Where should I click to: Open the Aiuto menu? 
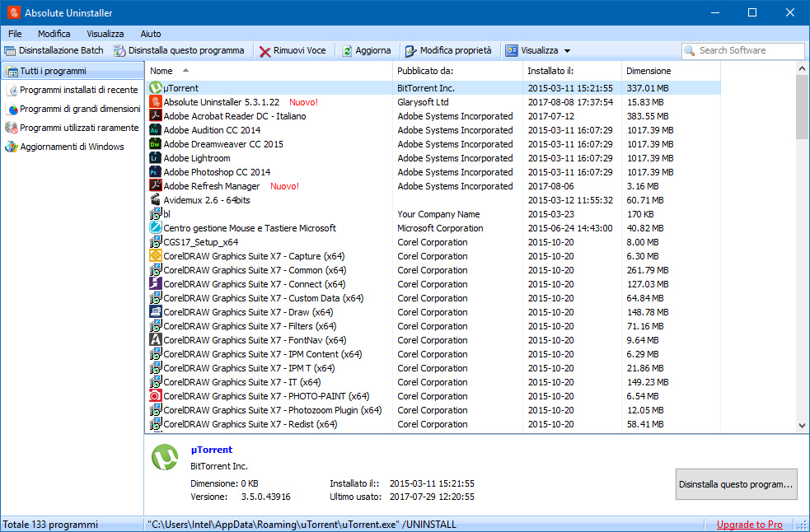click(151, 34)
